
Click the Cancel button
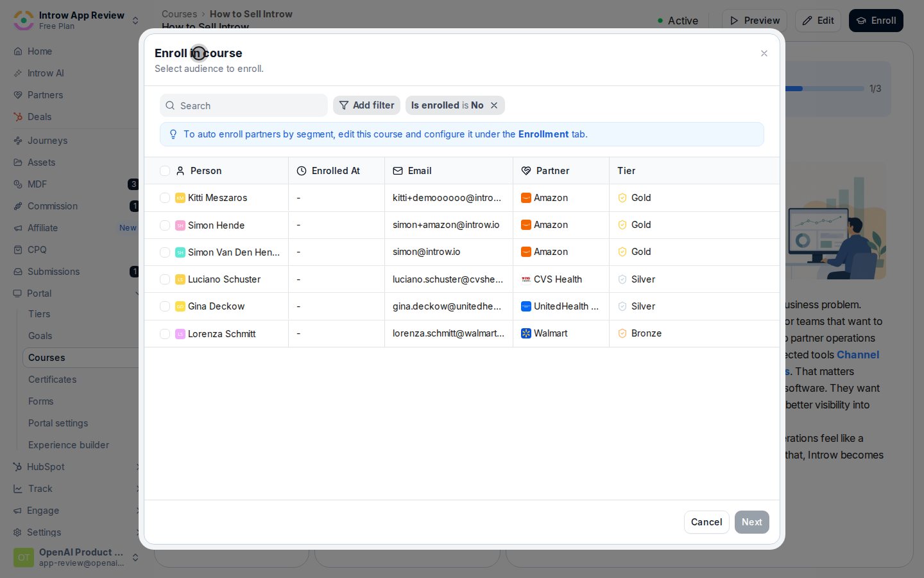[706, 522]
